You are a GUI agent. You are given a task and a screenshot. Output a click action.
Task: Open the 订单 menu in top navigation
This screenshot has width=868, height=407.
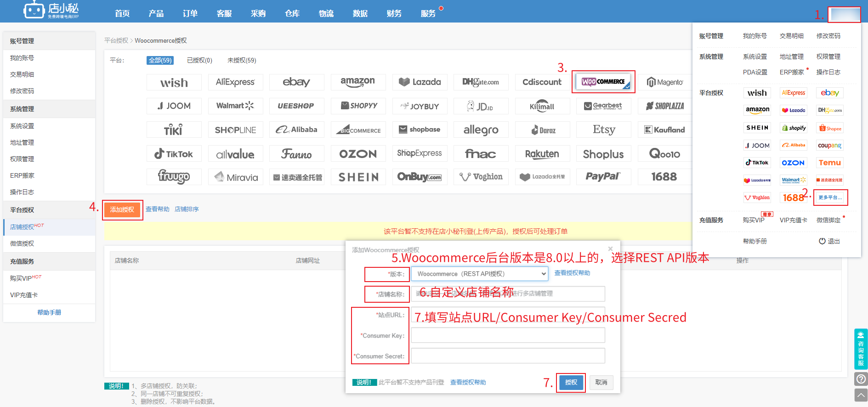point(190,13)
